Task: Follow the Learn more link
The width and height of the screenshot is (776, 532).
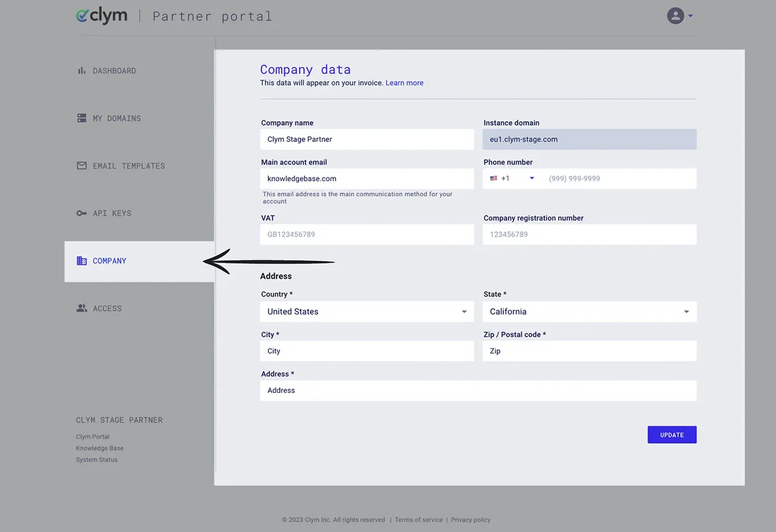Action: (404, 83)
